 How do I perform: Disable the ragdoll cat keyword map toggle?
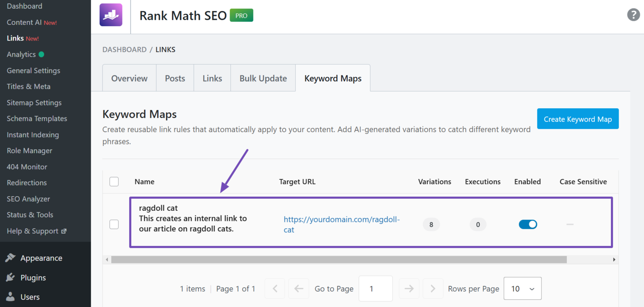click(x=528, y=224)
